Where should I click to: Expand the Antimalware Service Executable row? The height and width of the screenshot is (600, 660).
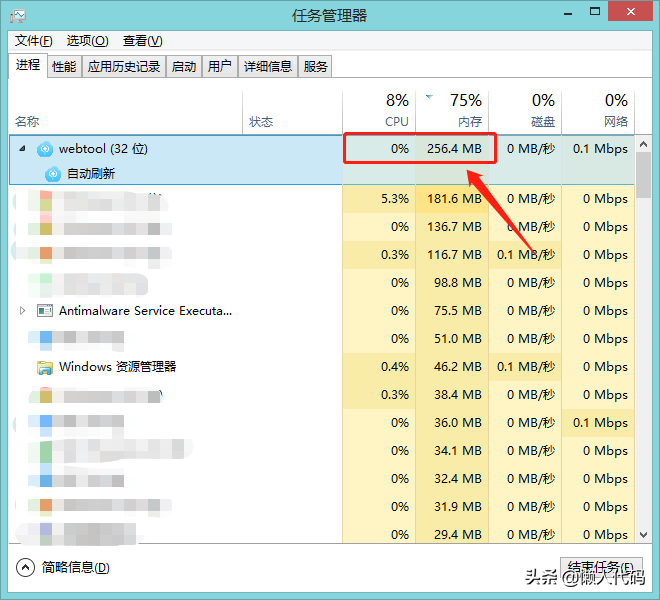[x=23, y=311]
